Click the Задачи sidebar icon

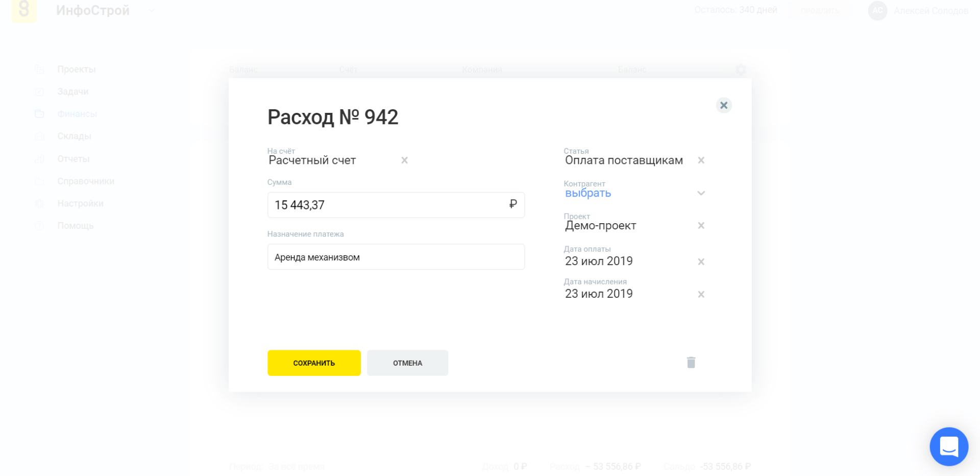39,91
